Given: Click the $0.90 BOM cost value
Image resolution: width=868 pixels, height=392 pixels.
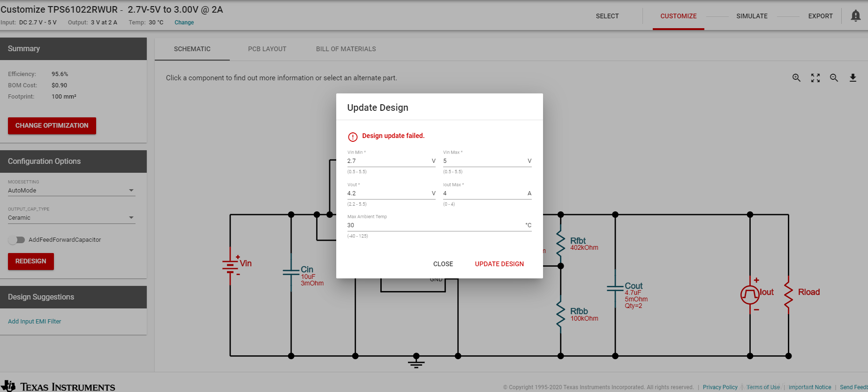Looking at the screenshot, I should point(60,85).
